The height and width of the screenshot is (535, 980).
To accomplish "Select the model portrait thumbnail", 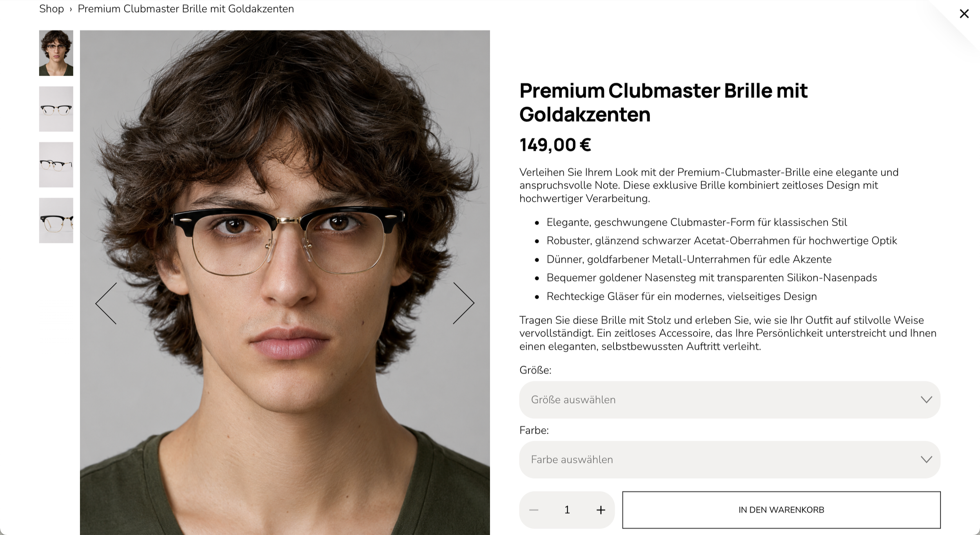I will pos(56,53).
